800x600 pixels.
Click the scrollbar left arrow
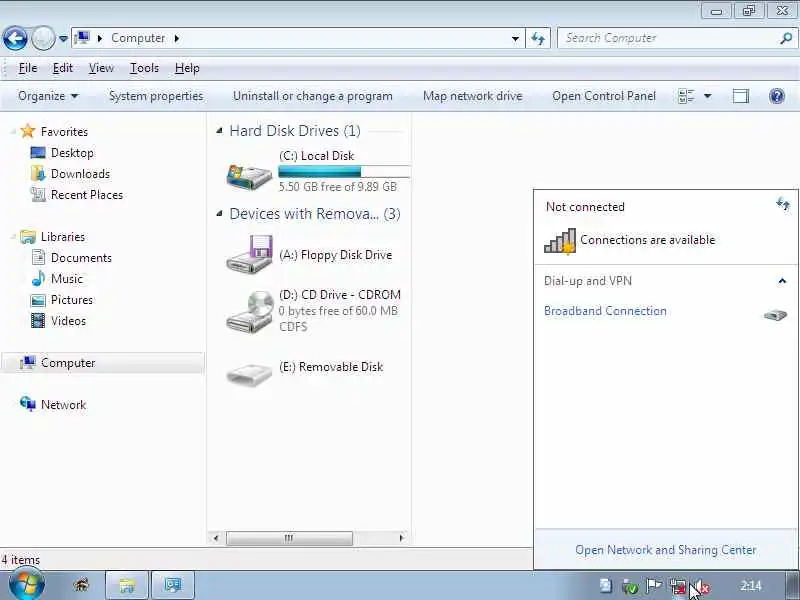(216, 538)
